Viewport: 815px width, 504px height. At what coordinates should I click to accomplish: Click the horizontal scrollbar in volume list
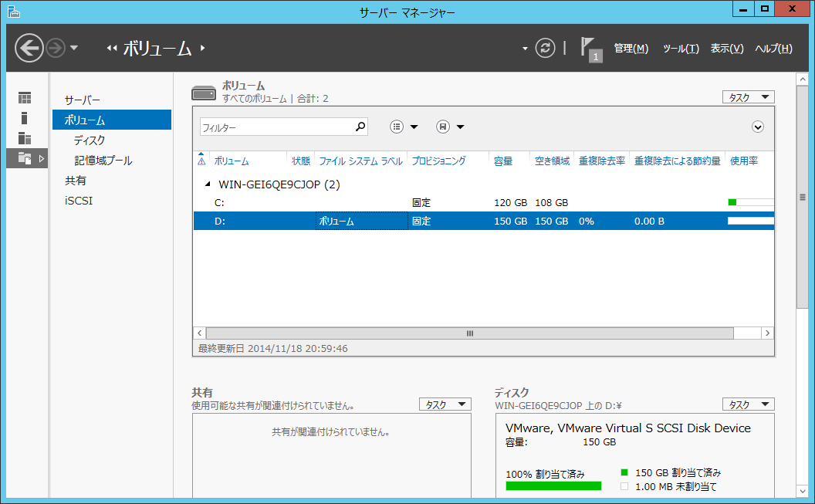[x=469, y=333]
